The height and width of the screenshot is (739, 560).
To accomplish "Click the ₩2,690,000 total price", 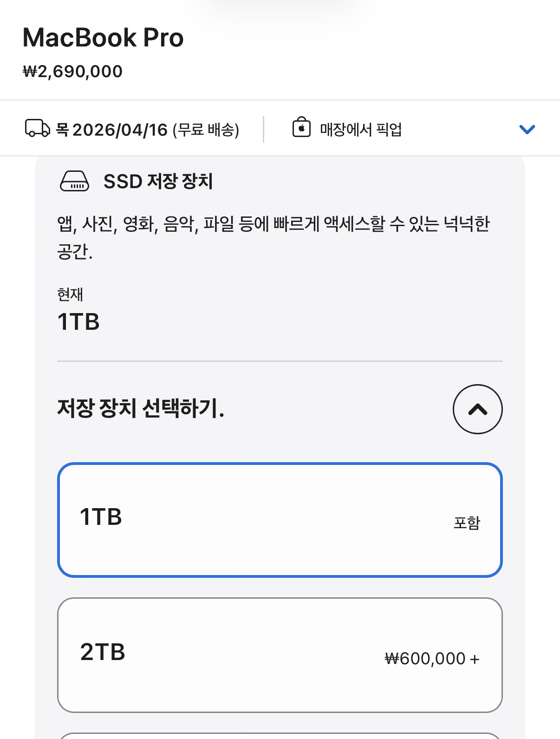I will (73, 72).
